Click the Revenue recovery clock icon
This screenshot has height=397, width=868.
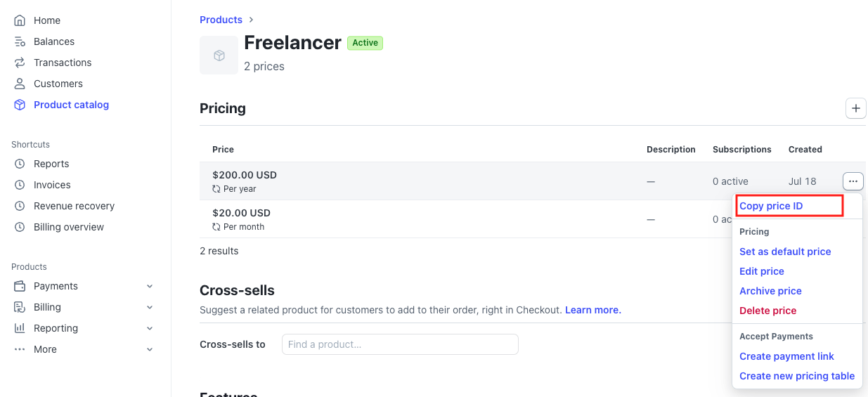20,206
